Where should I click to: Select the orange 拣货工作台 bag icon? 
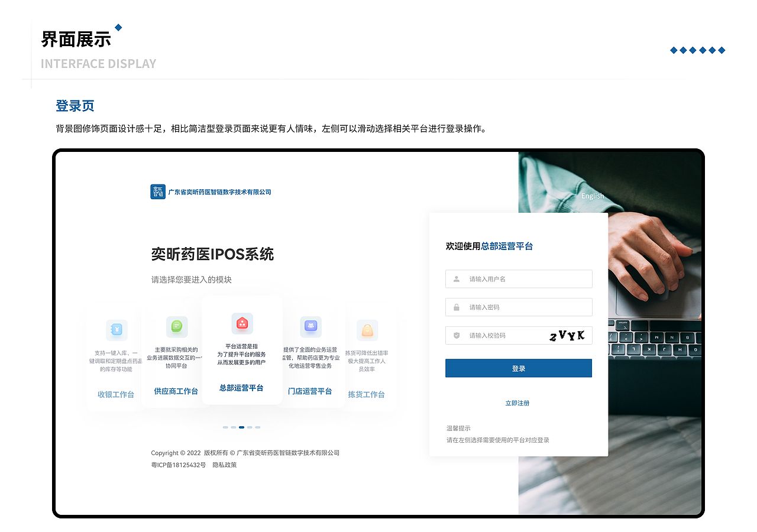tap(367, 330)
